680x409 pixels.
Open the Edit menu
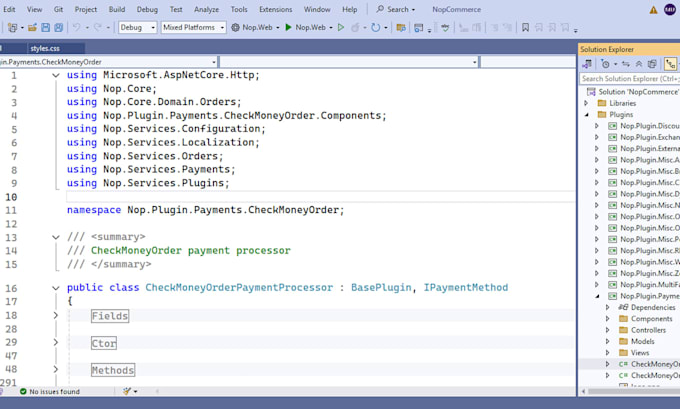[x=9, y=9]
